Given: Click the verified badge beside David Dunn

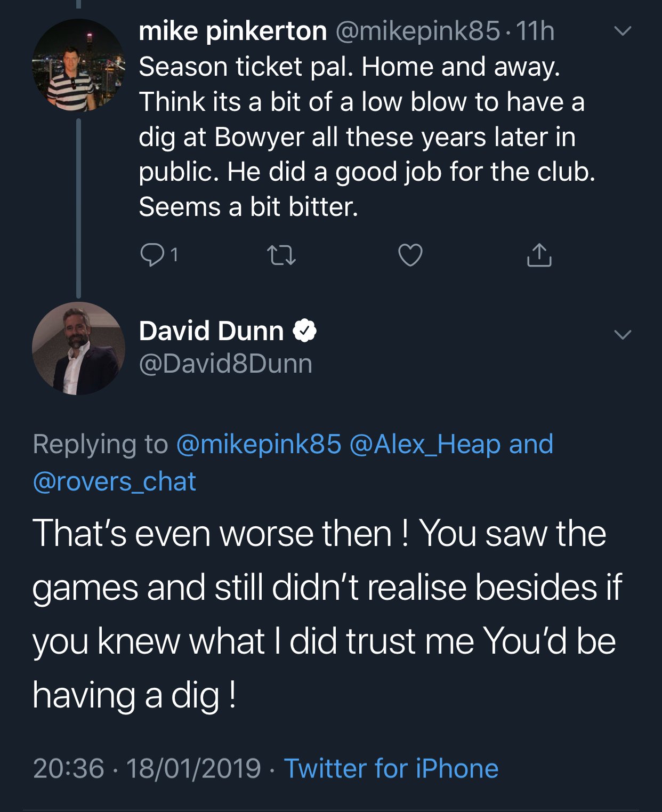Looking at the screenshot, I should click(x=305, y=331).
